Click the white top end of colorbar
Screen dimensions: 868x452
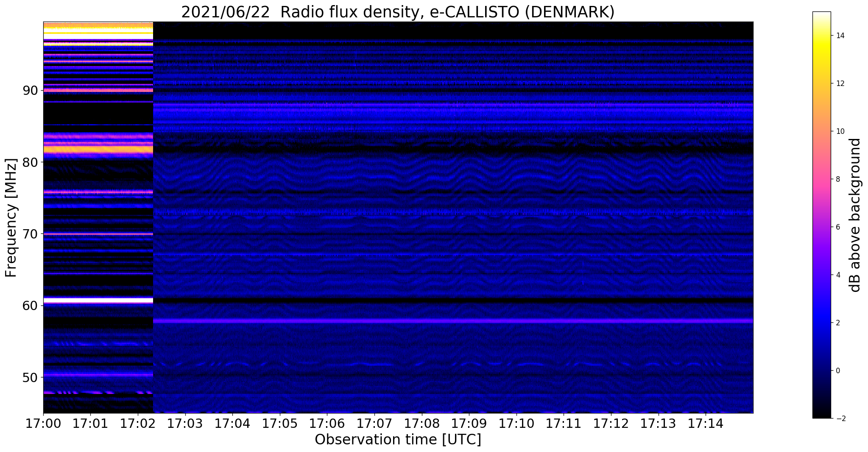[x=821, y=15]
